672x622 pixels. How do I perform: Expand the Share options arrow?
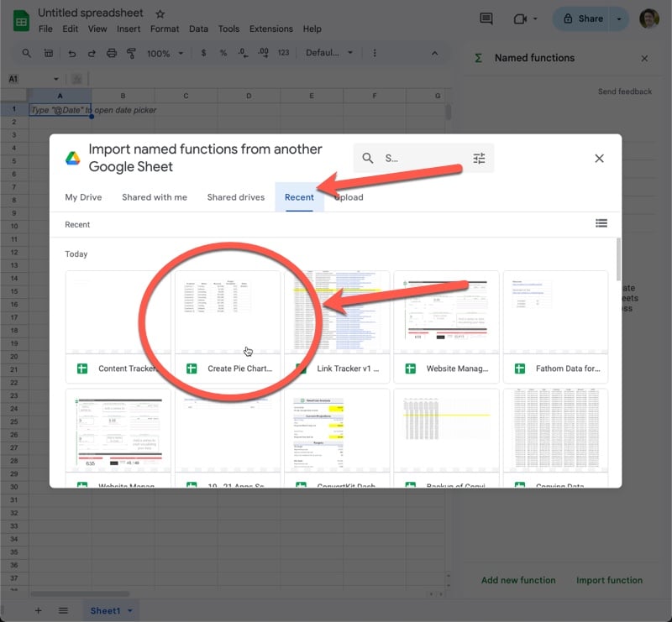[x=619, y=18]
